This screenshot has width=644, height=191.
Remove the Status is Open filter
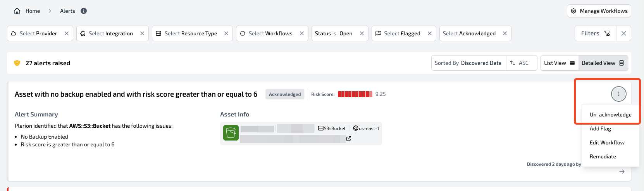(x=362, y=33)
